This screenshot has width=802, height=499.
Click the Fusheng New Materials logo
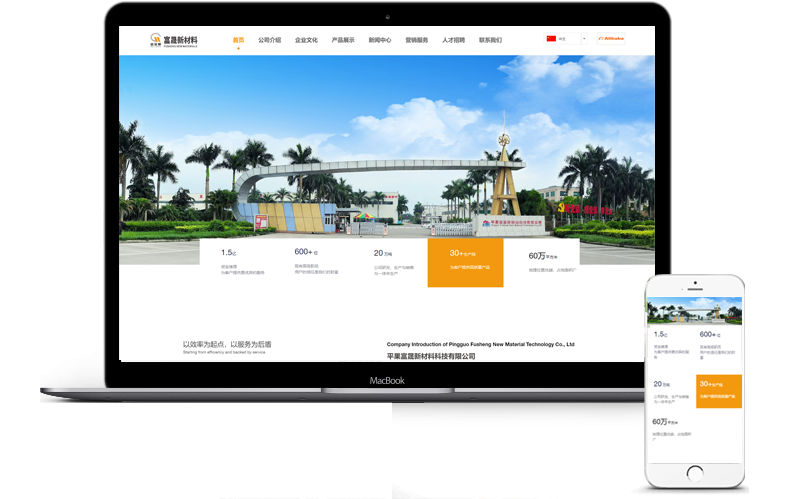click(173, 40)
